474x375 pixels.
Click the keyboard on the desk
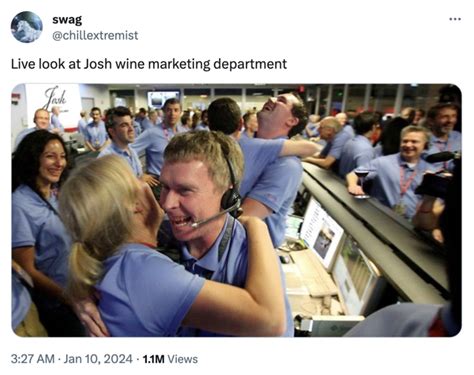[x=314, y=273]
